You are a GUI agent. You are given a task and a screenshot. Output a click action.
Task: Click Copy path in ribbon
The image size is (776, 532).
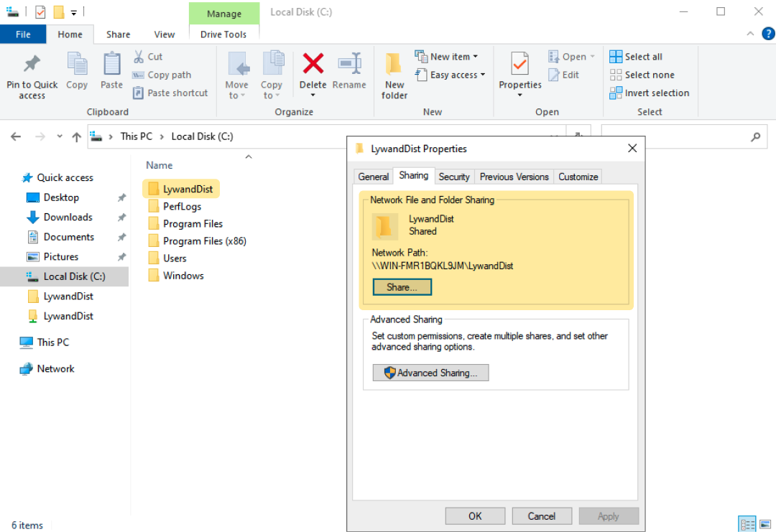tap(162, 75)
